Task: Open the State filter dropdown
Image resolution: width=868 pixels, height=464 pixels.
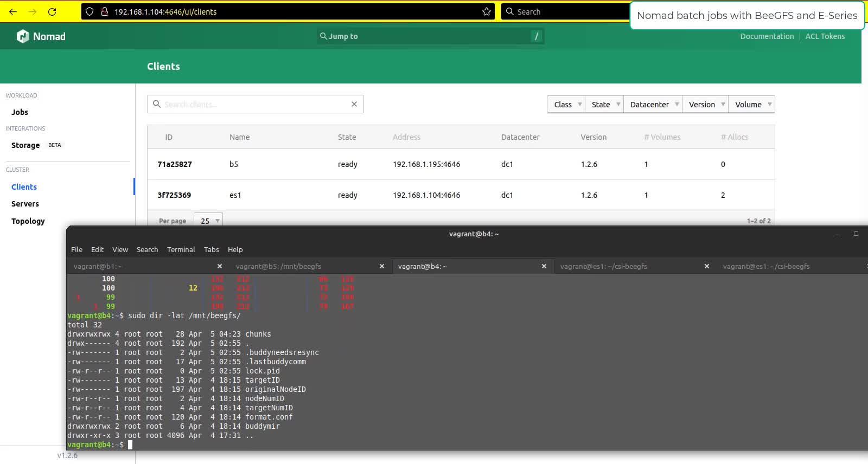Action: tap(604, 104)
